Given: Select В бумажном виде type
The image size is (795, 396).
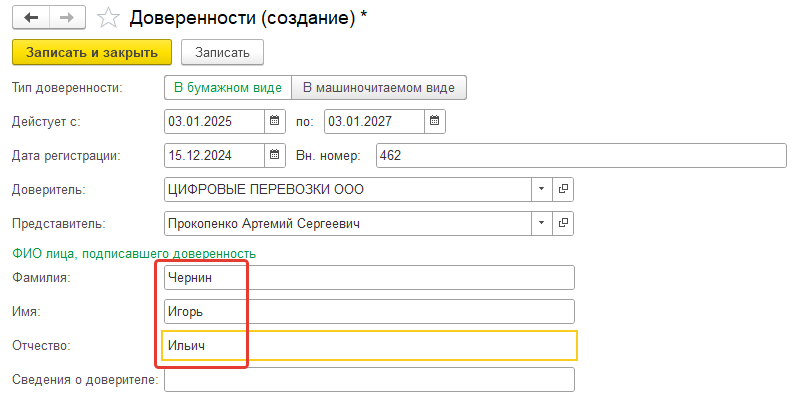Looking at the screenshot, I should click(x=228, y=88).
